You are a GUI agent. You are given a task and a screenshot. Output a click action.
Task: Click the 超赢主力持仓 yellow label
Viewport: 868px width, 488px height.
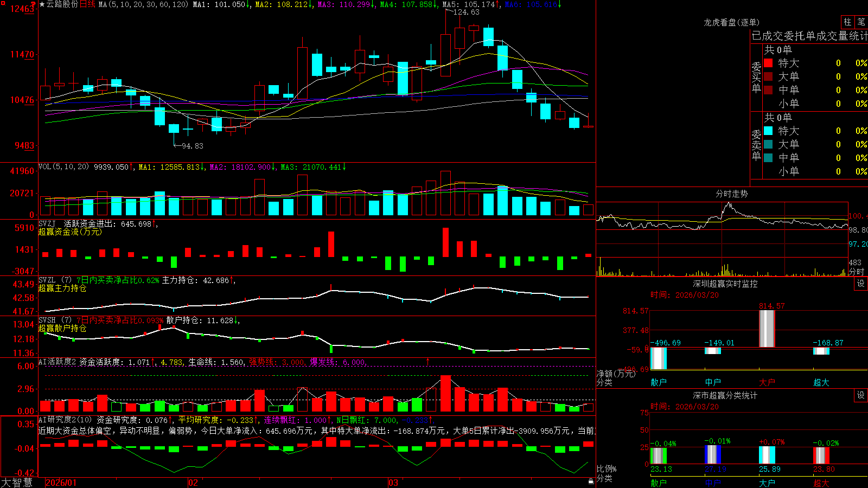coord(62,288)
